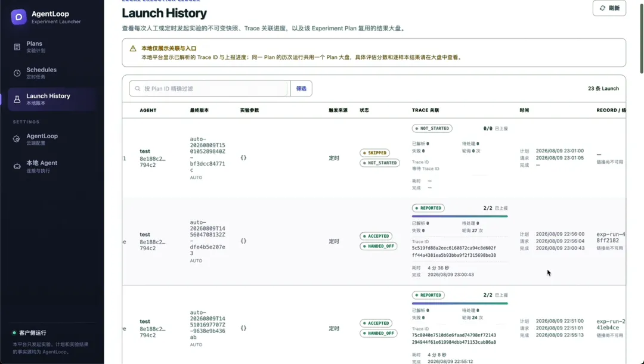Click NOT_STARTED badge in Trace column
Screen dimensions: 644x364
[432, 129]
